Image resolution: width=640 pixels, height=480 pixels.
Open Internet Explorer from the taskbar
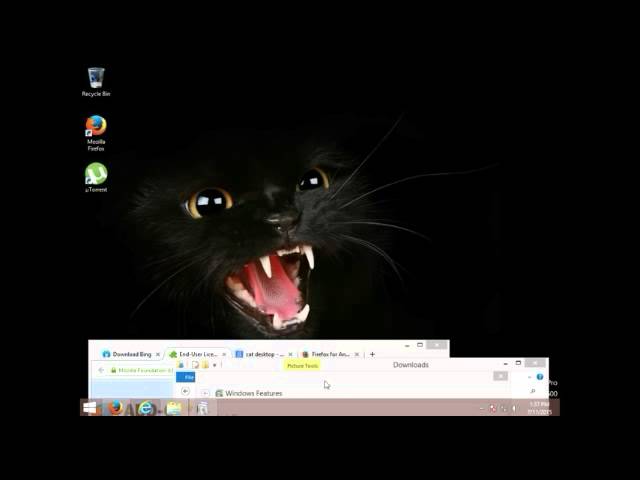pos(145,407)
